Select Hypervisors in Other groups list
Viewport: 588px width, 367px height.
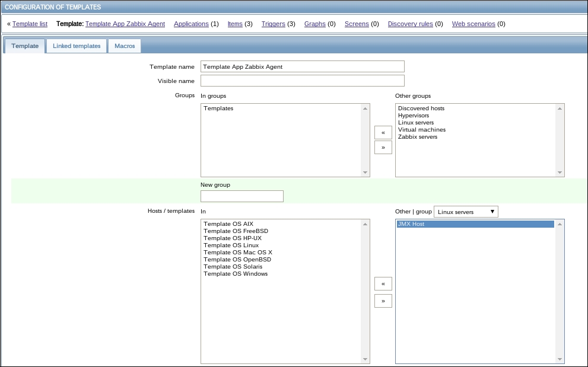coord(414,116)
